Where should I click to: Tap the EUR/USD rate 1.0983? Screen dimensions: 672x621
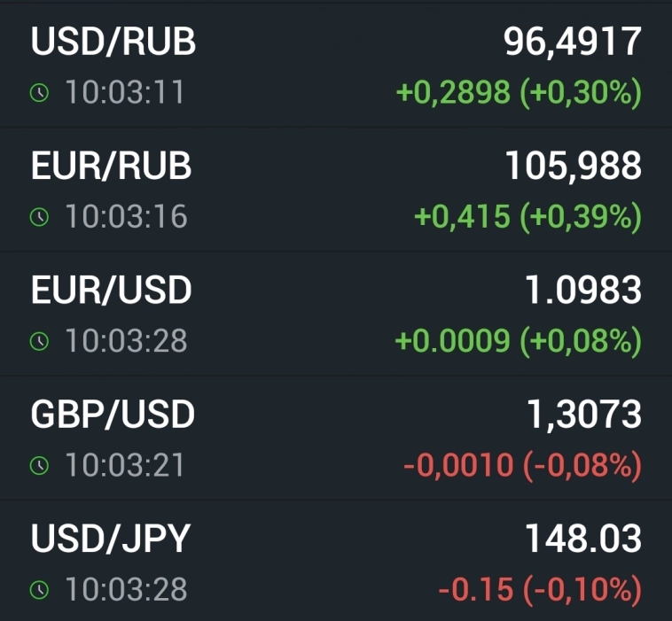pyautogui.click(x=583, y=290)
